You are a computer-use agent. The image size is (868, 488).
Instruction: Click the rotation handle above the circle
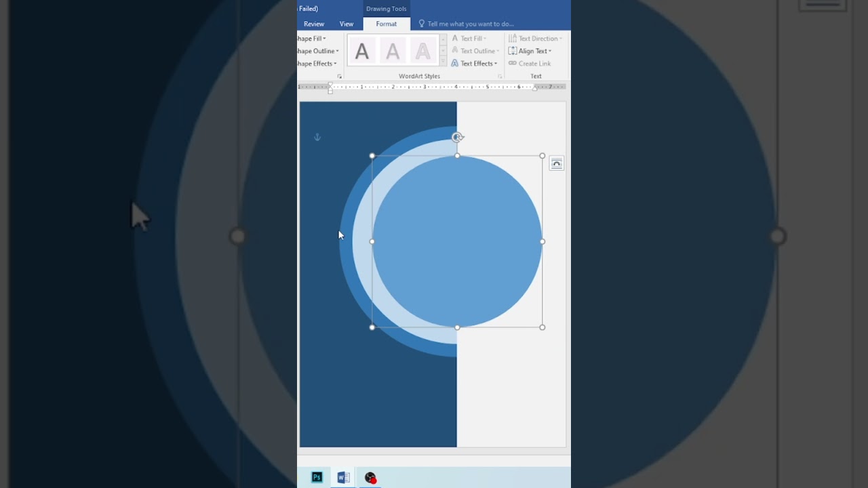click(458, 138)
